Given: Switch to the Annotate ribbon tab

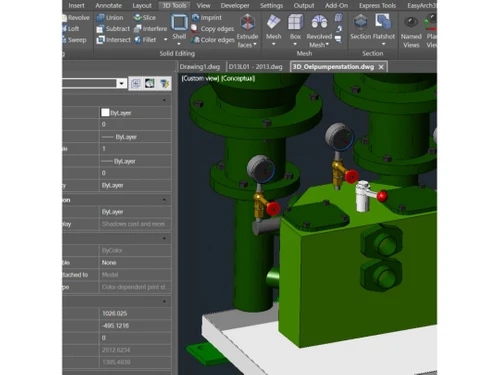Looking at the screenshot, I should pyautogui.click(x=109, y=6).
